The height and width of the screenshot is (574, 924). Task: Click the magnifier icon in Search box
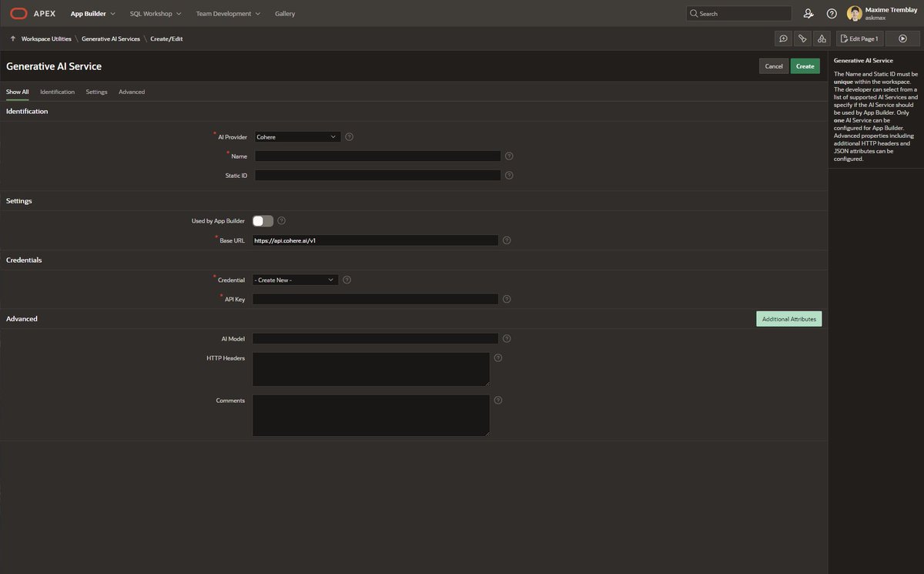694,13
